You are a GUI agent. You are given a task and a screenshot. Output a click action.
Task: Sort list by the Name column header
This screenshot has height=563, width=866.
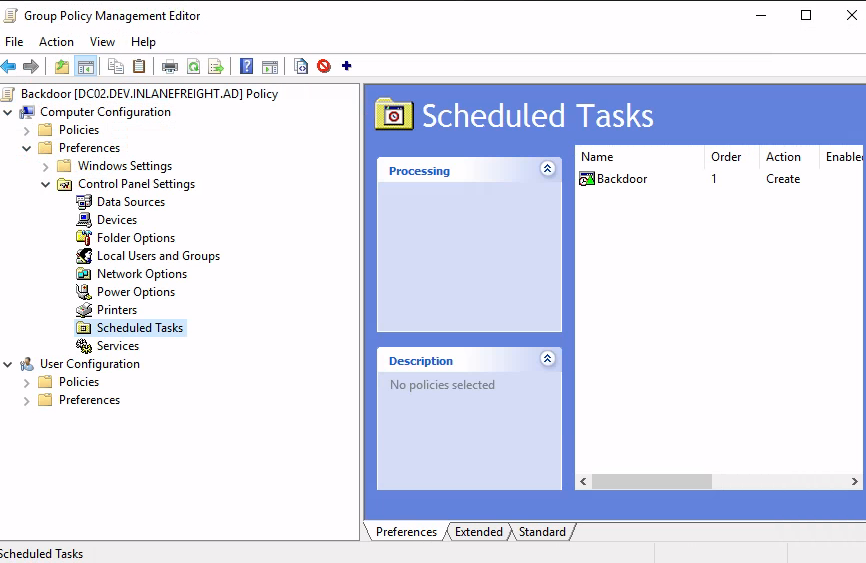coord(638,157)
